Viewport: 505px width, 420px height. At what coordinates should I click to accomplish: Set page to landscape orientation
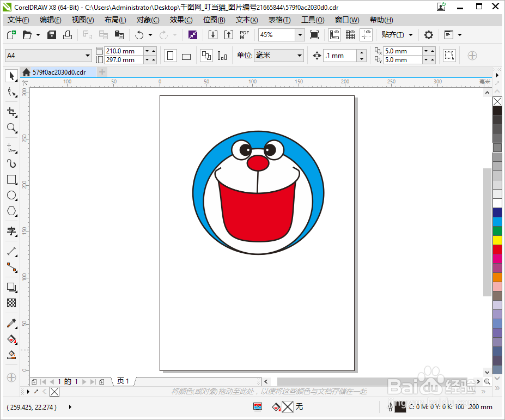coord(186,56)
